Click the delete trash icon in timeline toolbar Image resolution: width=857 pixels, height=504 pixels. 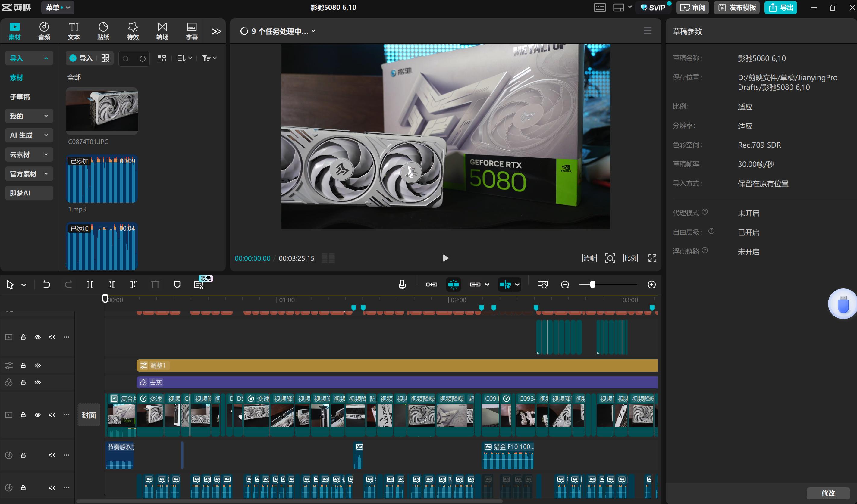(x=155, y=285)
